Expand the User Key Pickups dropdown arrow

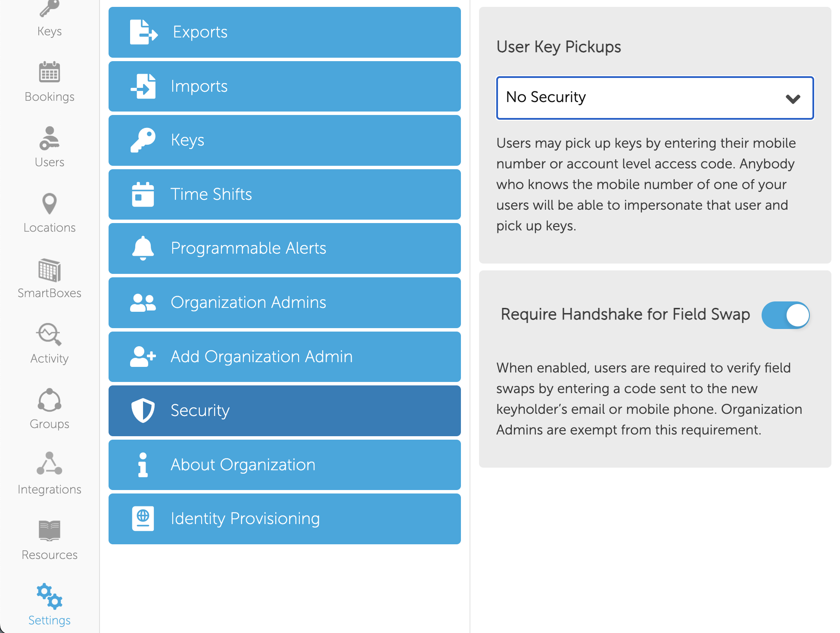793,99
